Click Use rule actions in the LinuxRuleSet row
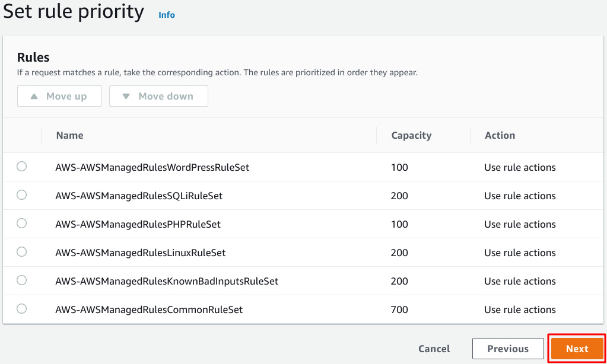607x364 pixels. [x=520, y=253]
